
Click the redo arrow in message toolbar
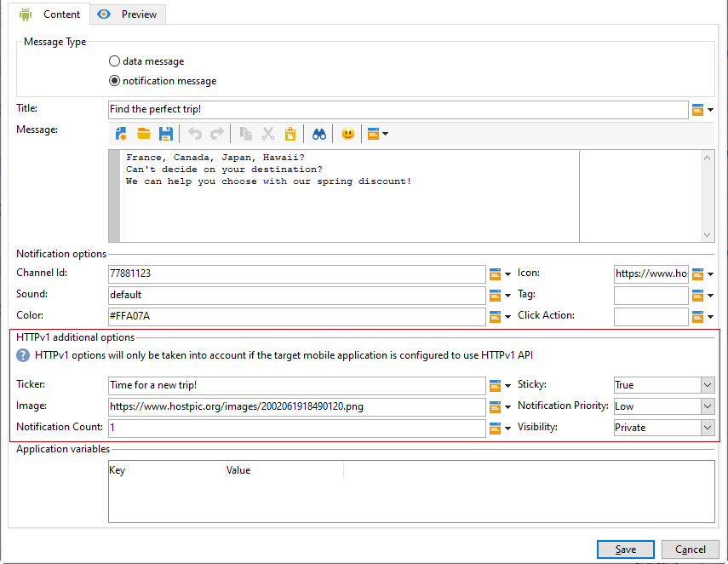217,135
